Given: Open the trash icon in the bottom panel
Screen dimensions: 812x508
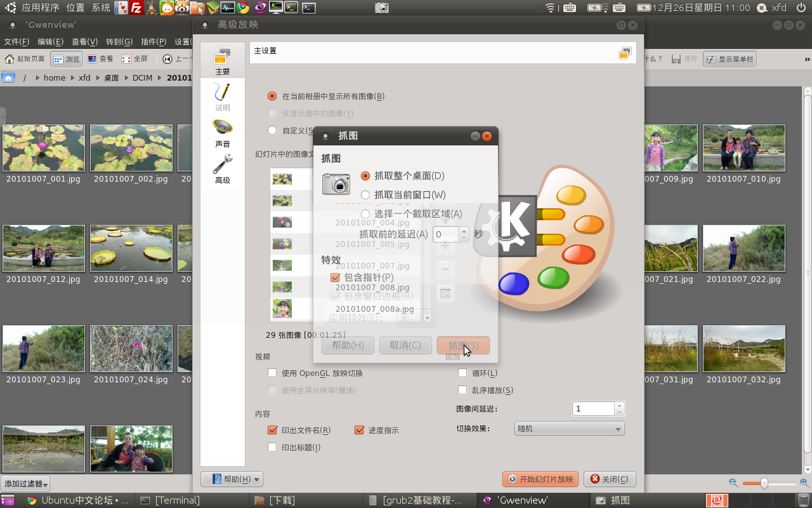Looking at the screenshot, I should pos(803,500).
